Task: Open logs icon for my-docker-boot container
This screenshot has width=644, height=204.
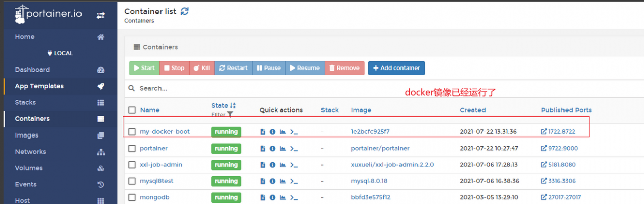Action: click(x=263, y=132)
